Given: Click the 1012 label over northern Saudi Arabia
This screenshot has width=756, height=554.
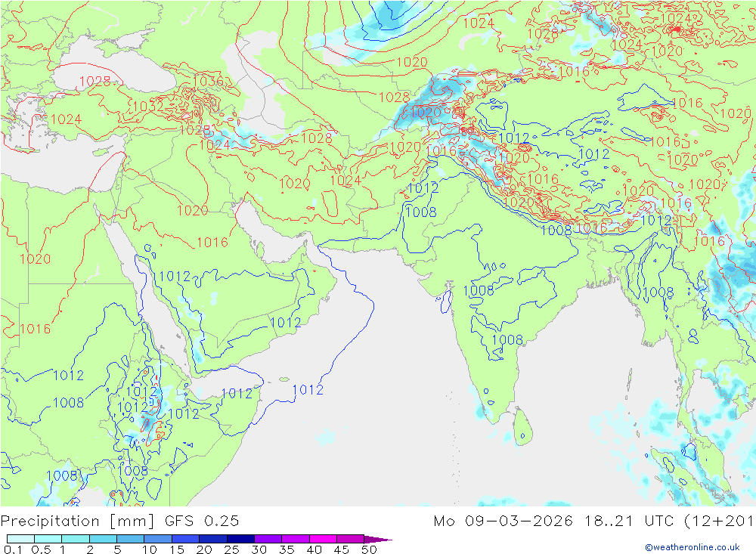Looking at the screenshot, I should pyautogui.click(x=175, y=277).
